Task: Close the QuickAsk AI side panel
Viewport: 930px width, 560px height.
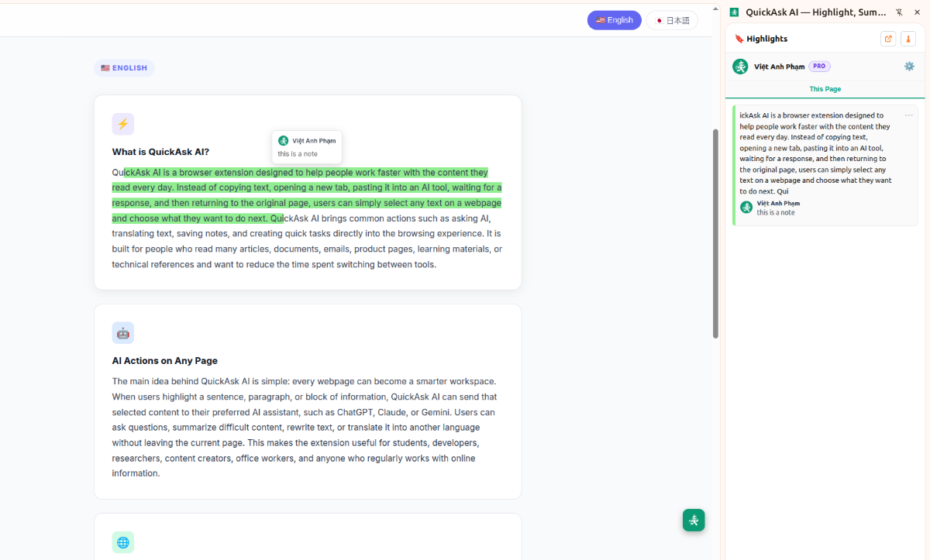Action: (917, 12)
